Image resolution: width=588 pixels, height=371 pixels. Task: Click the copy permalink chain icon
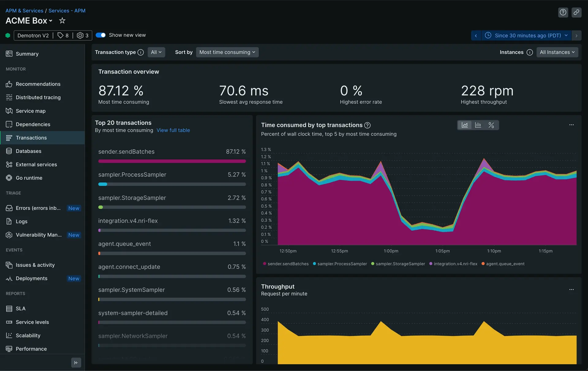coord(576,12)
